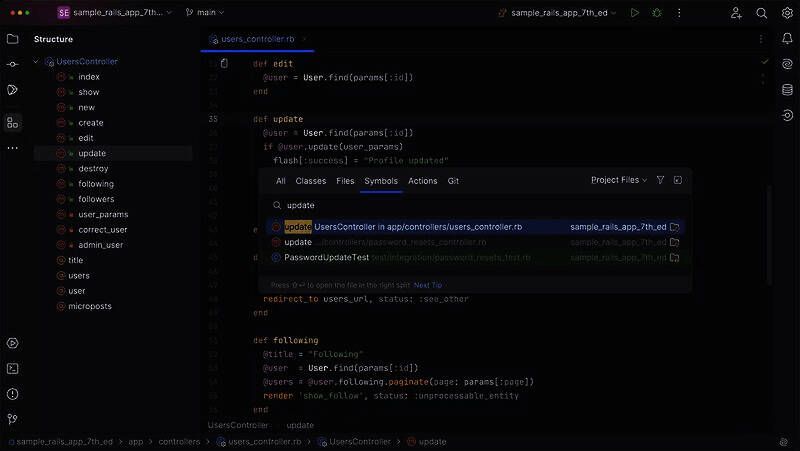This screenshot has height=451, width=800.
Task: Click UsersController in navigation breadcrumb bar
Action: click(x=355, y=442)
